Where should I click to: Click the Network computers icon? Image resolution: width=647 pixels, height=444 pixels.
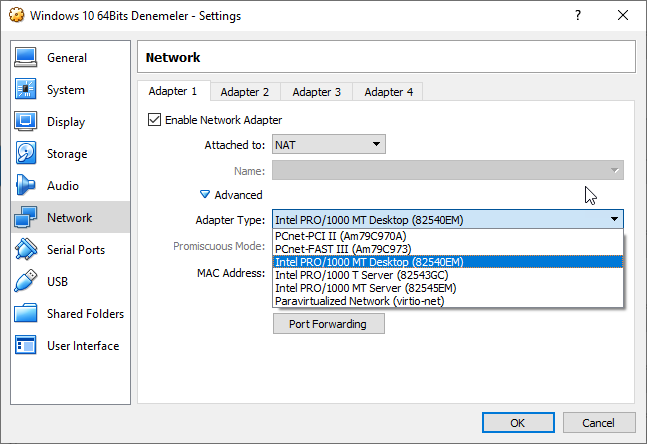pos(26,217)
